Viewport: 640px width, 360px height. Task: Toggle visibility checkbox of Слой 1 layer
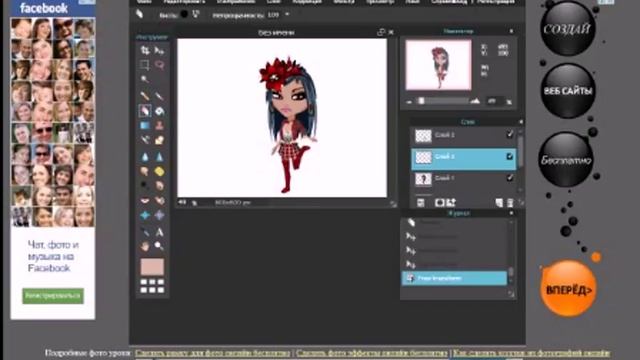click(510, 178)
